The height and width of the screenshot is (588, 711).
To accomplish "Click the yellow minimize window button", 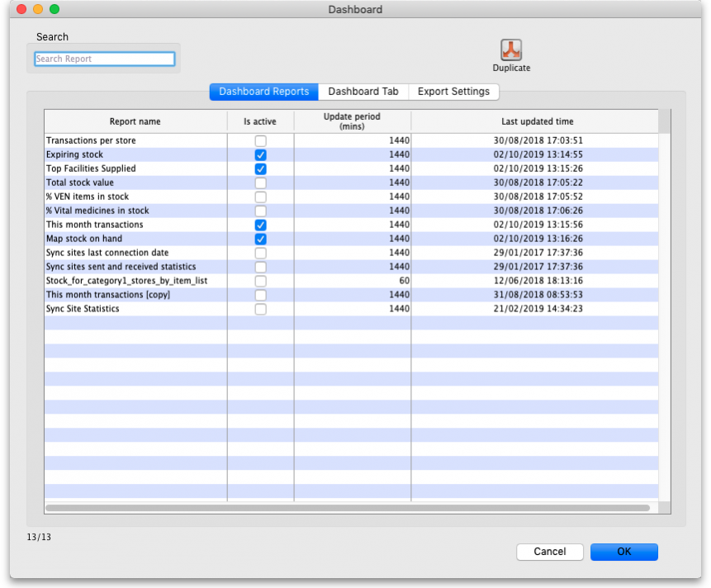I will tap(38, 9).
